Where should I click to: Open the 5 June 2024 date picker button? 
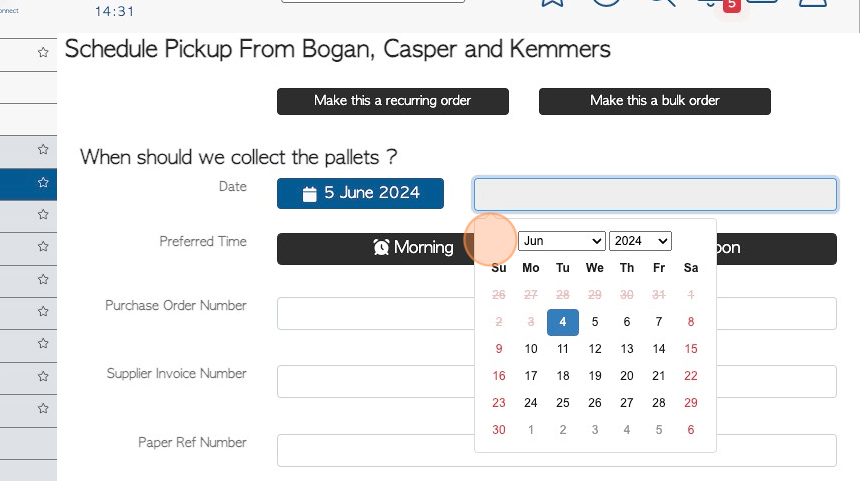(x=360, y=193)
